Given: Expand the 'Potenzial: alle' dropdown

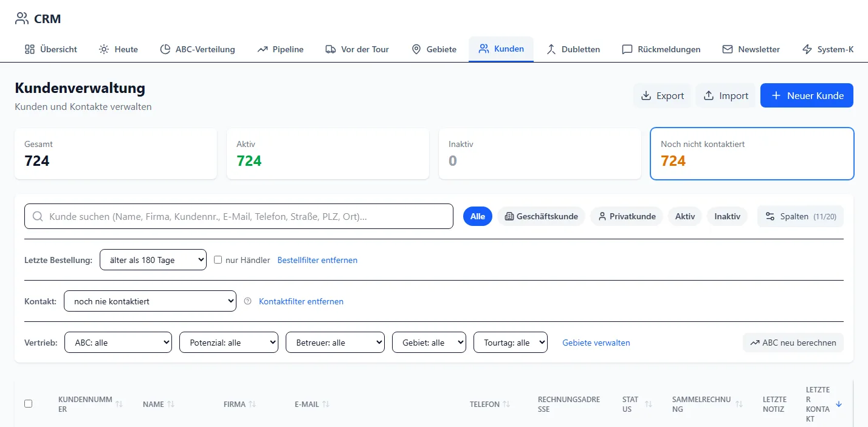Looking at the screenshot, I should (229, 343).
